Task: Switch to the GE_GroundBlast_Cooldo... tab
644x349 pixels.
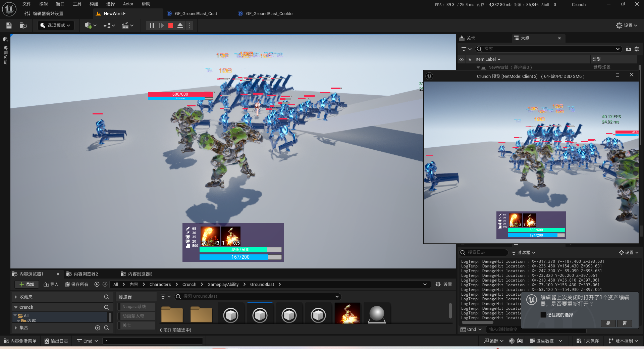Action: point(270,14)
